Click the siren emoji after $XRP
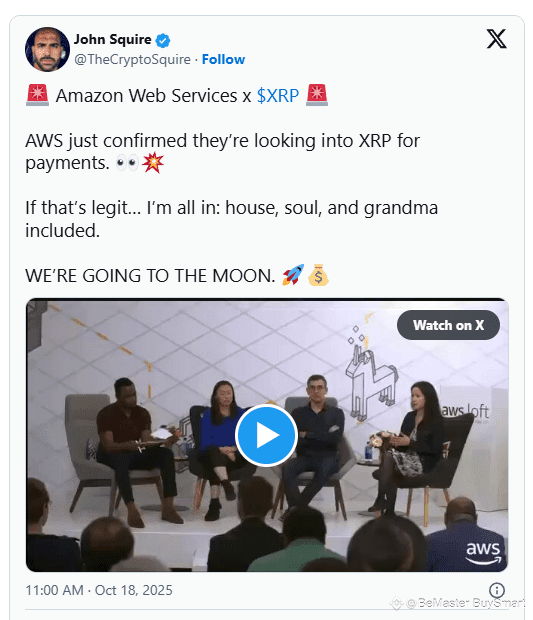 click(317, 95)
